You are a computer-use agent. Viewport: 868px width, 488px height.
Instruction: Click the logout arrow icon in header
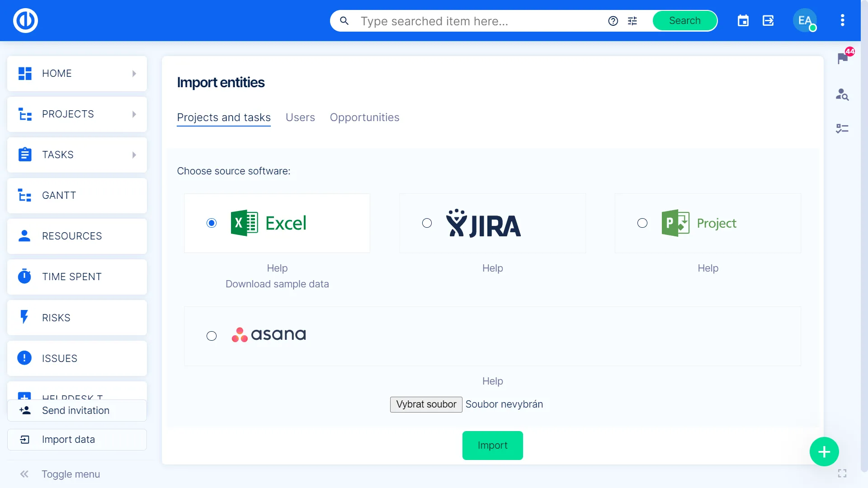(768, 21)
